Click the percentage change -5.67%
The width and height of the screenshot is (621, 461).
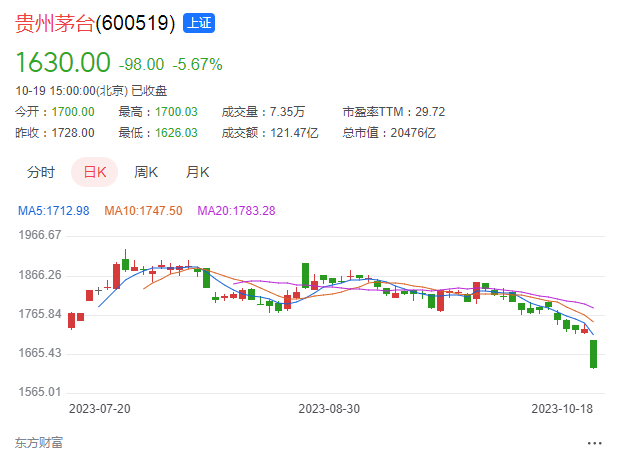(197, 65)
